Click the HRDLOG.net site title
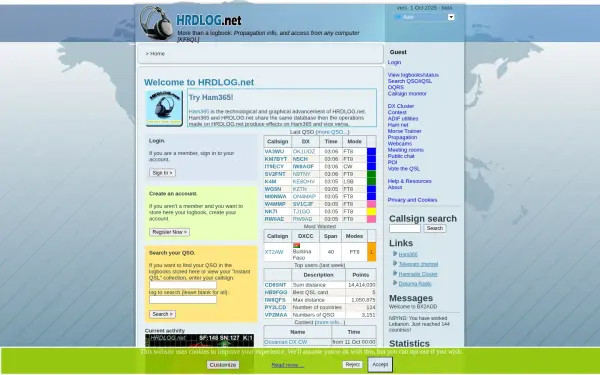Screen dimensions: 600x375 pos(209,20)
